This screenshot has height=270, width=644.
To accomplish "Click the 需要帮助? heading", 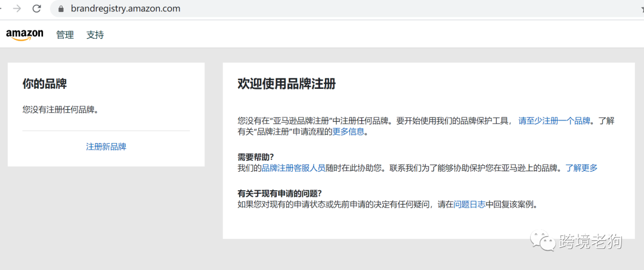I will (255, 157).
